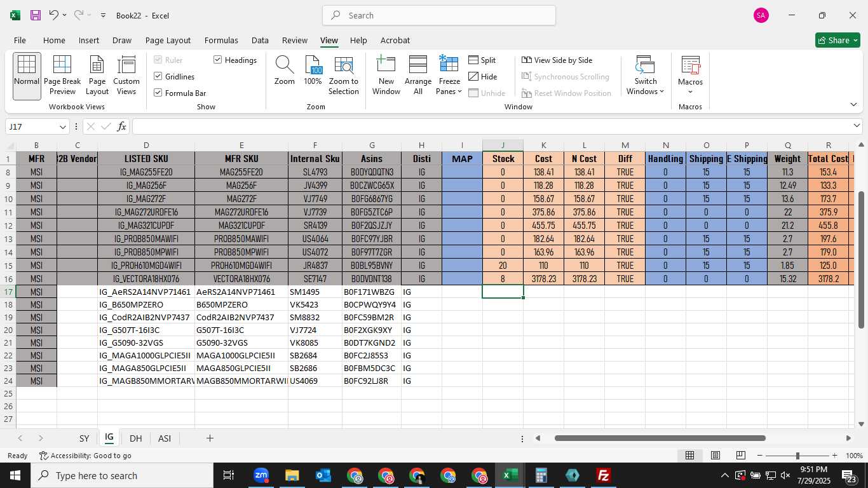Select column J header
The height and width of the screenshot is (488, 868).
pyautogui.click(x=503, y=145)
